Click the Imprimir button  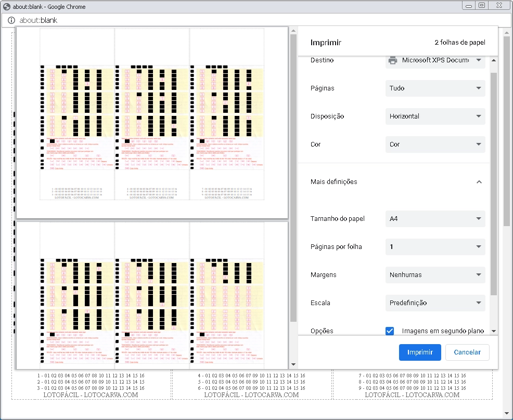point(420,352)
